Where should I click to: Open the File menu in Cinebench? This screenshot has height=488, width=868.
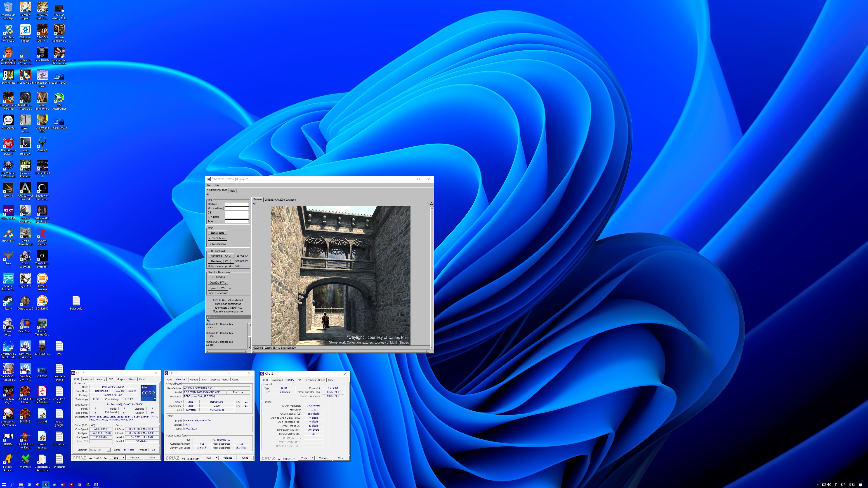tap(209, 185)
